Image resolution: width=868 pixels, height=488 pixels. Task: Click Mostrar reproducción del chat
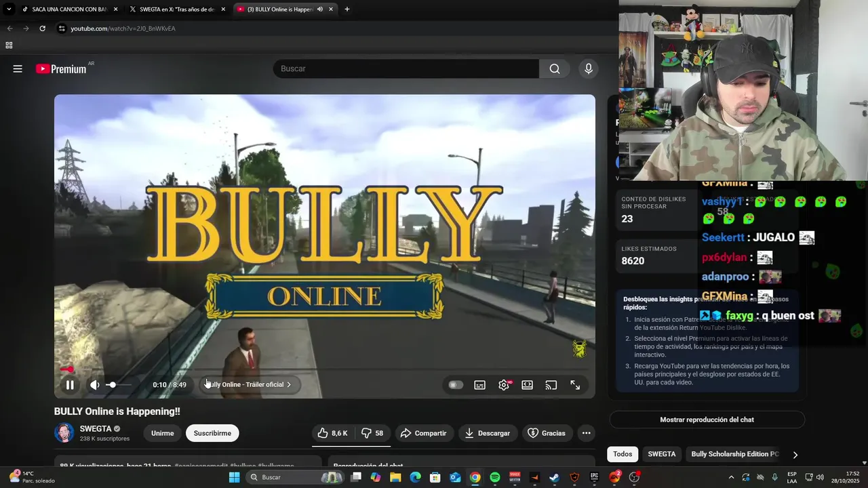[707, 420]
